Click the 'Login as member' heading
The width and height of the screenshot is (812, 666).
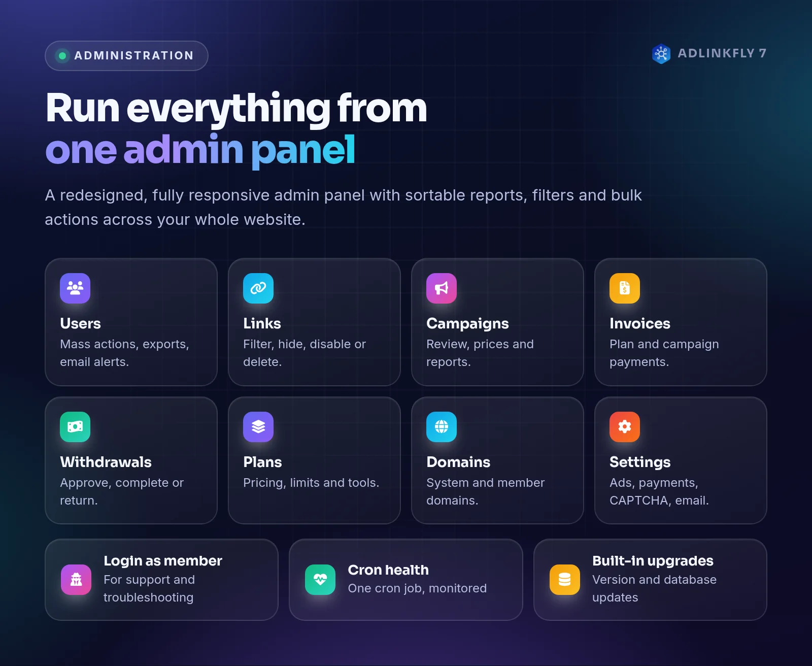(163, 561)
